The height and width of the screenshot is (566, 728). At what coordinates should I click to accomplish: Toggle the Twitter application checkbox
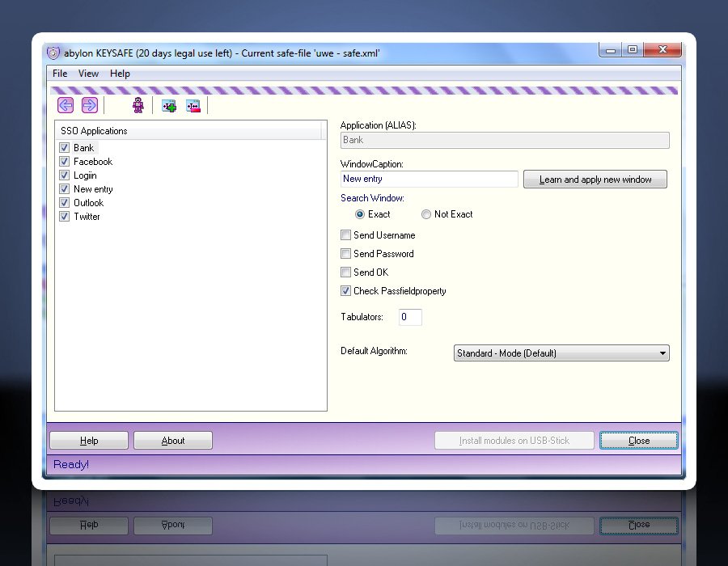pyautogui.click(x=65, y=217)
